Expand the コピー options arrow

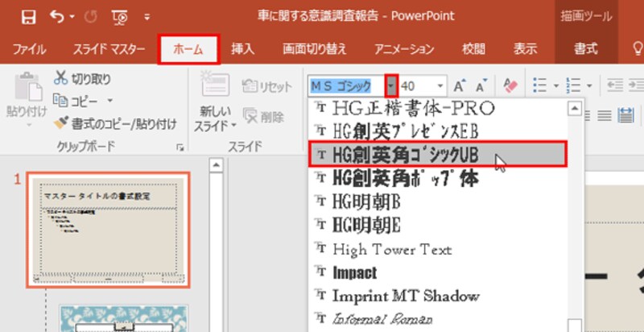(x=109, y=101)
